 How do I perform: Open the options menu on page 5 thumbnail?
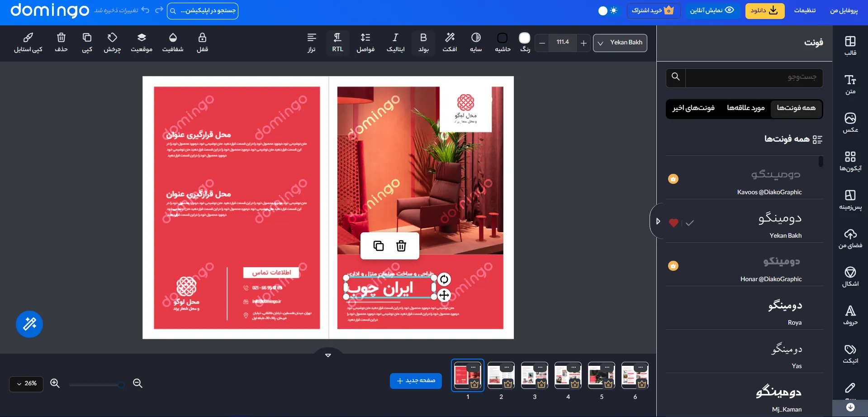pyautogui.click(x=607, y=367)
